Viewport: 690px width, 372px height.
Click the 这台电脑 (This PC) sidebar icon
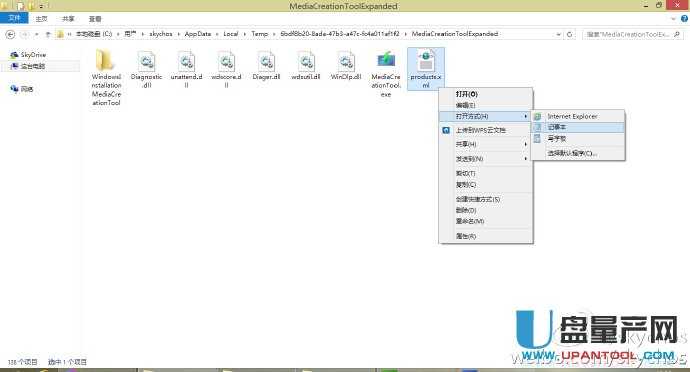[x=14, y=66]
